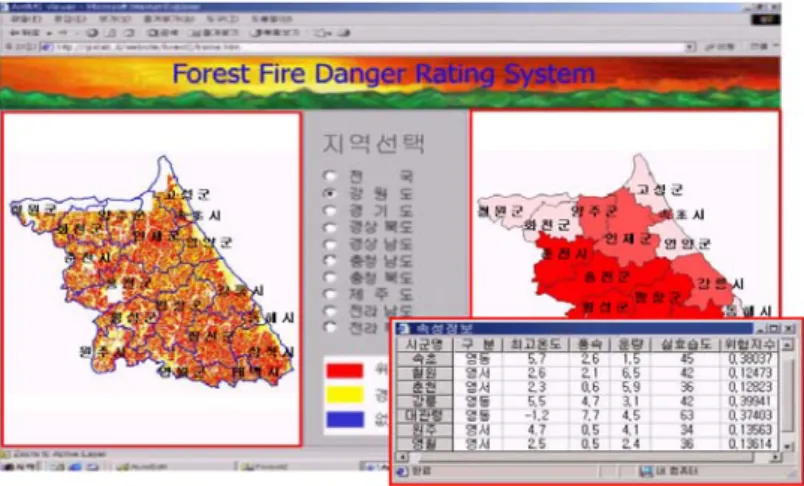Click the History toolbar button
Screen dimensions: 804x486
(x=275, y=33)
